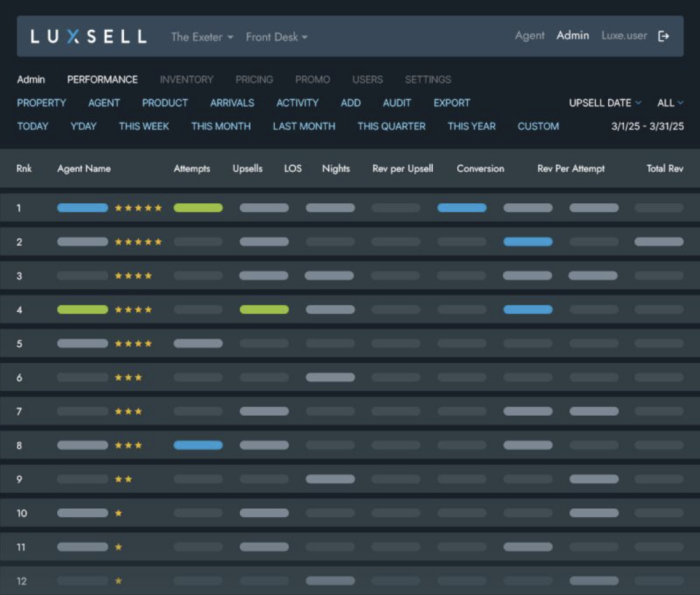Select the EXPORT sub-tab

point(452,103)
